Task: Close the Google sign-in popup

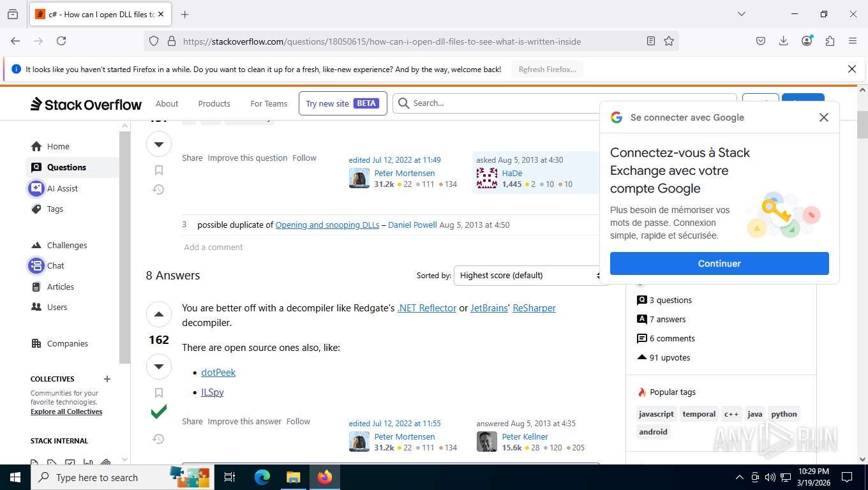Action: [824, 117]
